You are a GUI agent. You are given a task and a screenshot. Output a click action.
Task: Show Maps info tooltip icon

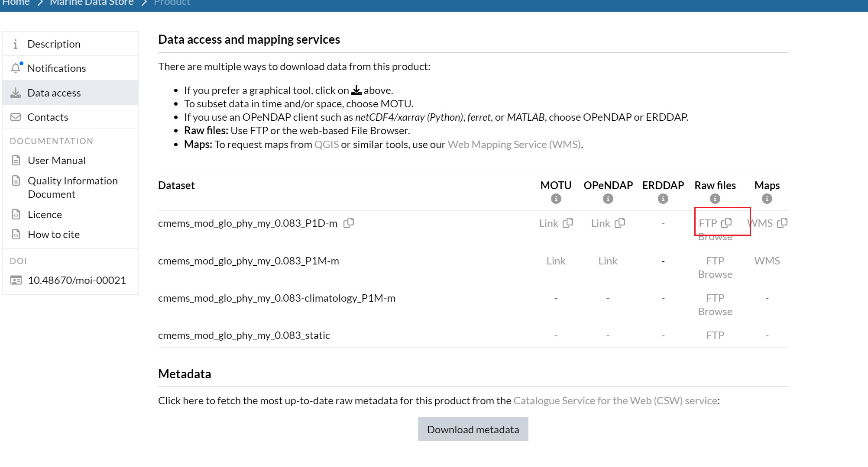click(767, 199)
